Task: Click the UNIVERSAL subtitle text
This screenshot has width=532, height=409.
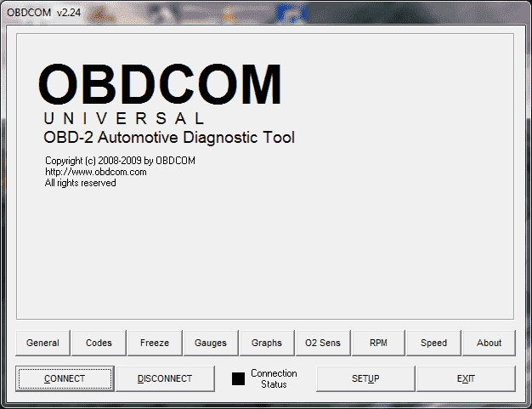Action: point(124,118)
